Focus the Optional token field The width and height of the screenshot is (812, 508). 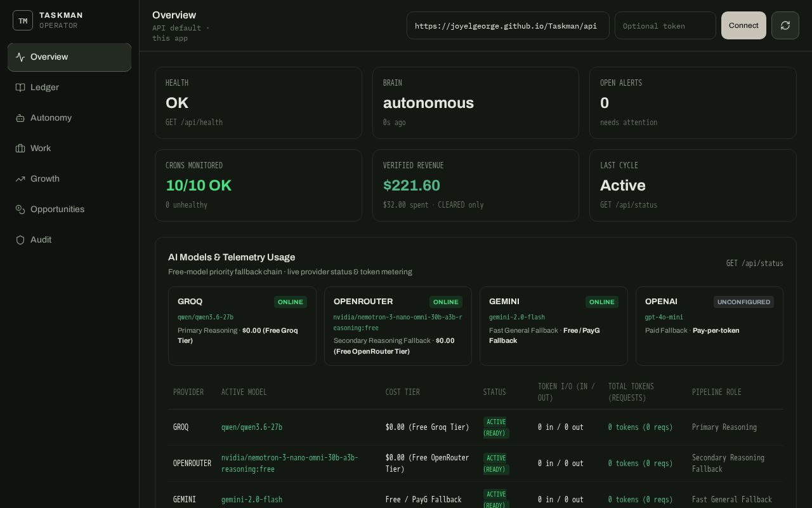(665, 25)
